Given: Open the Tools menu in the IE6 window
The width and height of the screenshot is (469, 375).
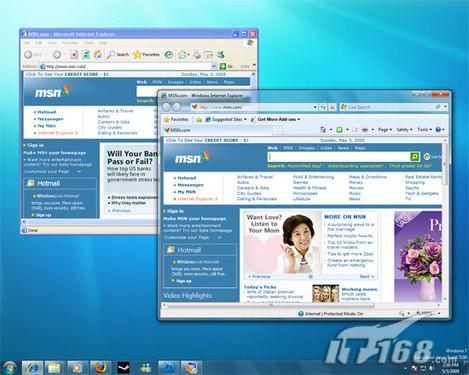Looking at the screenshot, I should (89, 43).
